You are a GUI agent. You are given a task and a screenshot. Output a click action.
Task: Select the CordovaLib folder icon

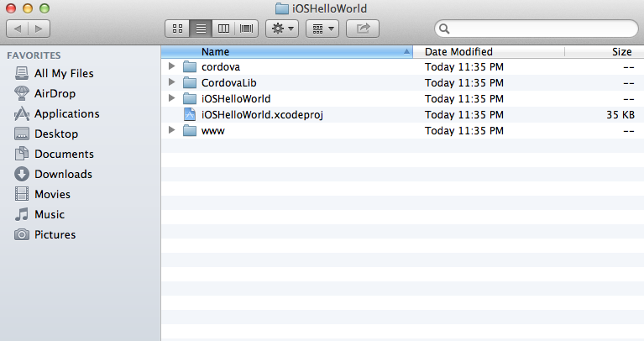click(190, 82)
